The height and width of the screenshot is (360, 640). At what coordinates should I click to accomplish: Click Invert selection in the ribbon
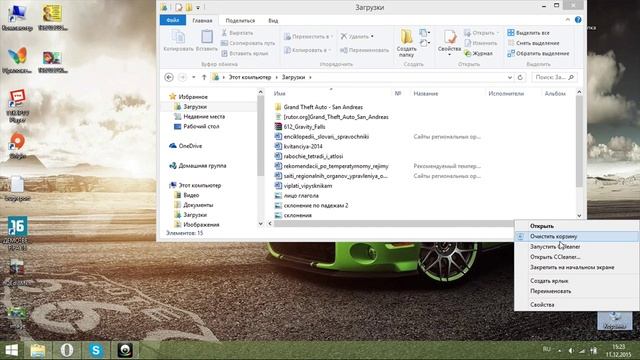pyautogui.click(x=538, y=53)
